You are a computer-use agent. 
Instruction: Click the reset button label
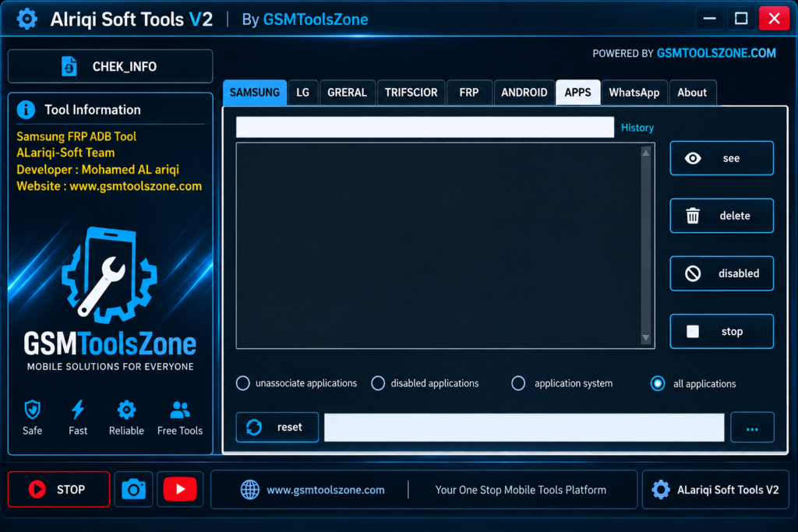pyautogui.click(x=290, y=427)
